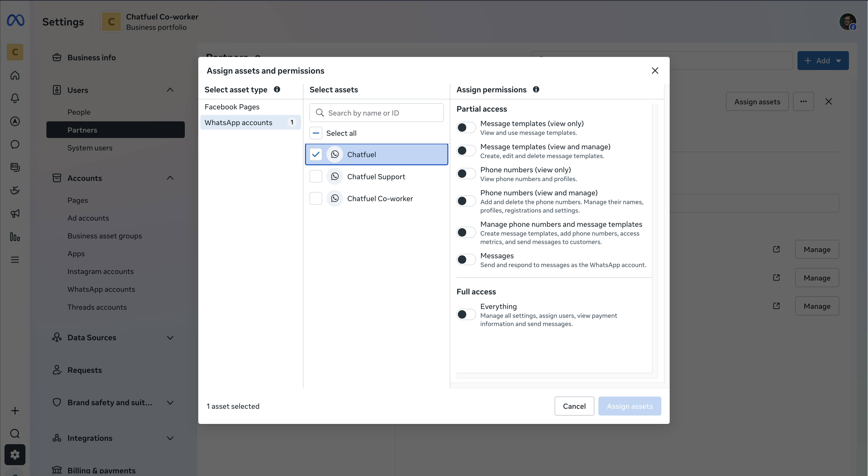Enable Phone numbers (view only) toggle

click(x=466, y=174)
